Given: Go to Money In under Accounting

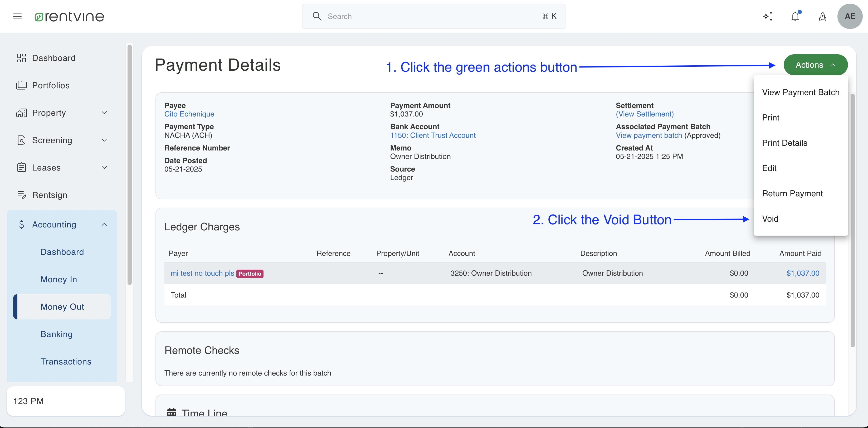Looking at the screenshot, I should [x=62, y=279].
